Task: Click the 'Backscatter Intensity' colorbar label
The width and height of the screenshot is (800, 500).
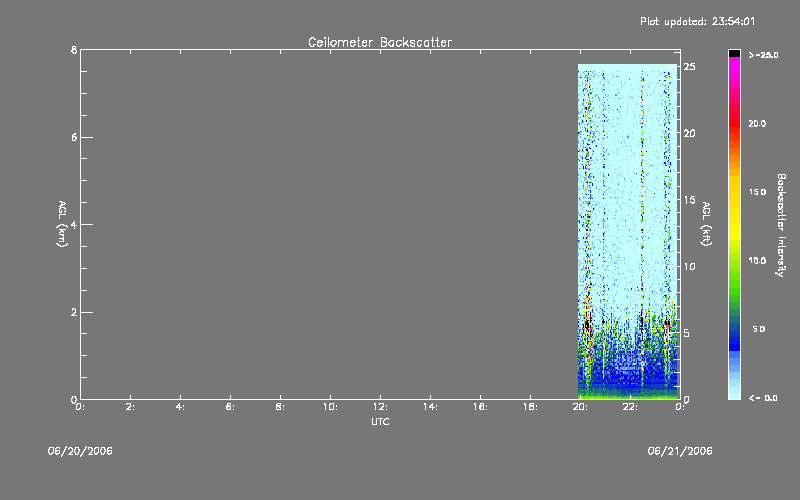Action: coord(781,225)
